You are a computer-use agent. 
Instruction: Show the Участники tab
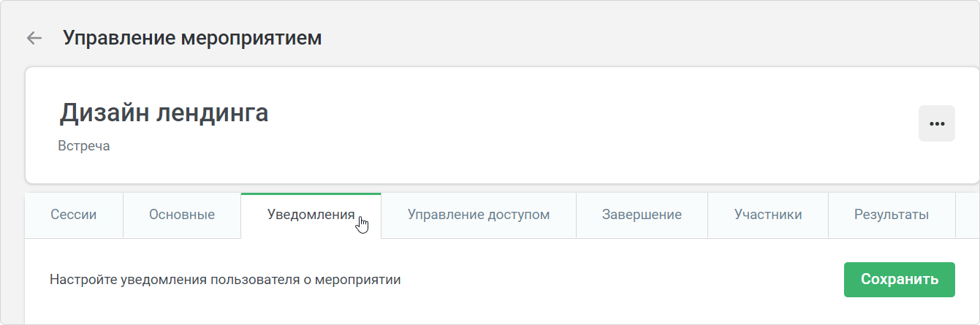pyautogui.click(x=768, y=215)
